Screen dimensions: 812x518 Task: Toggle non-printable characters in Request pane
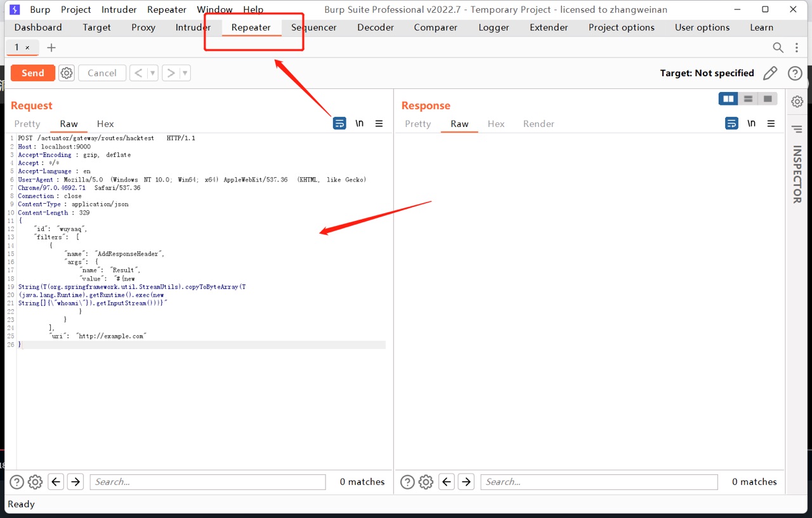[360, 123]
